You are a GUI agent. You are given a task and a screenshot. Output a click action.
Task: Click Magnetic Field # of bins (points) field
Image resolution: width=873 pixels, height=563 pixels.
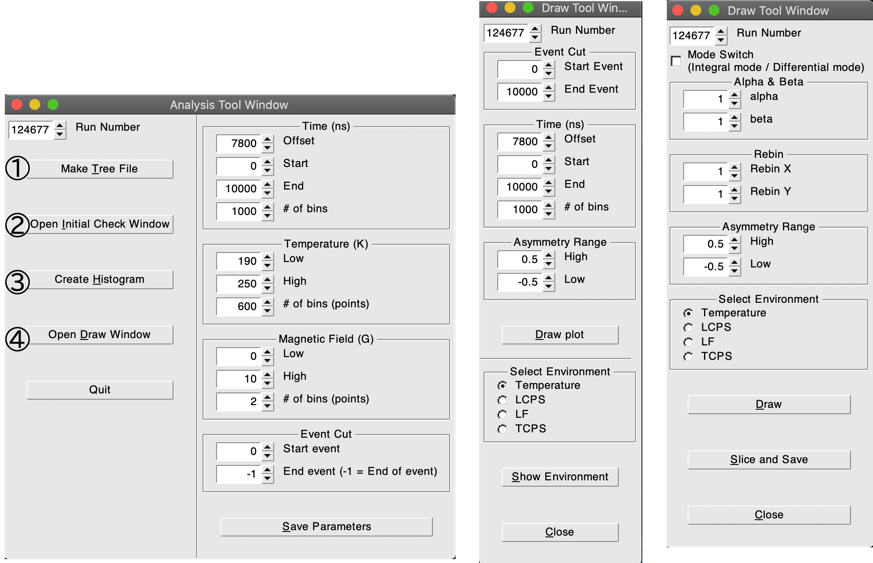point(239,402)
